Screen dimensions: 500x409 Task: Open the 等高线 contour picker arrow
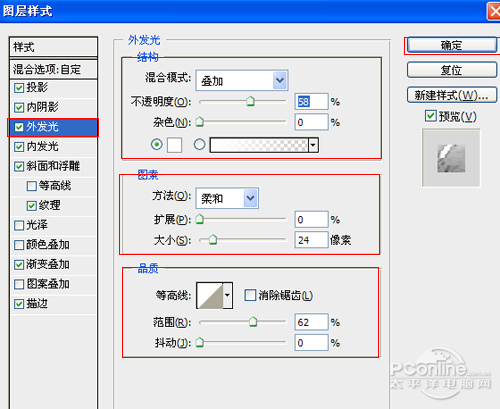[x=227, y=295]
